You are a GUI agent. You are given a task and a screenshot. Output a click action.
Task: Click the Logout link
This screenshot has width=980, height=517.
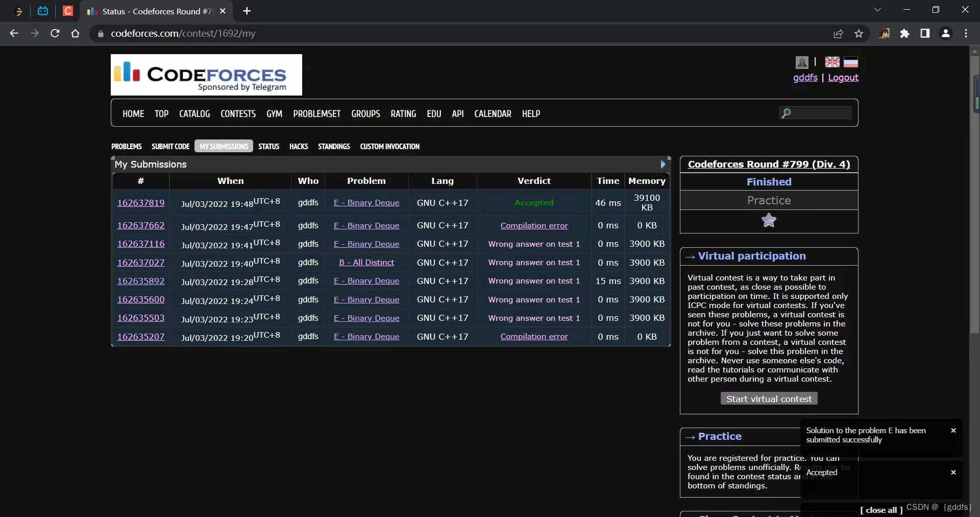tap(843, 78)
